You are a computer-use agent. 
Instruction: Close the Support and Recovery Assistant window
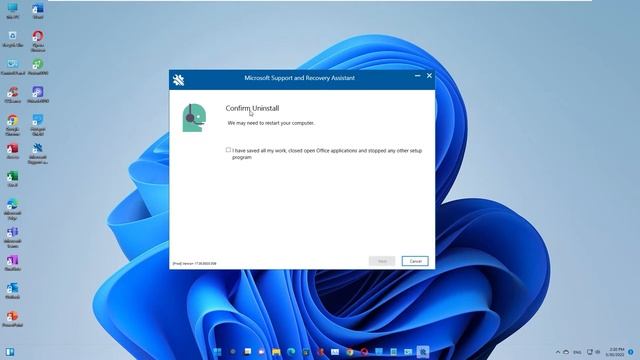pos(429,76)
